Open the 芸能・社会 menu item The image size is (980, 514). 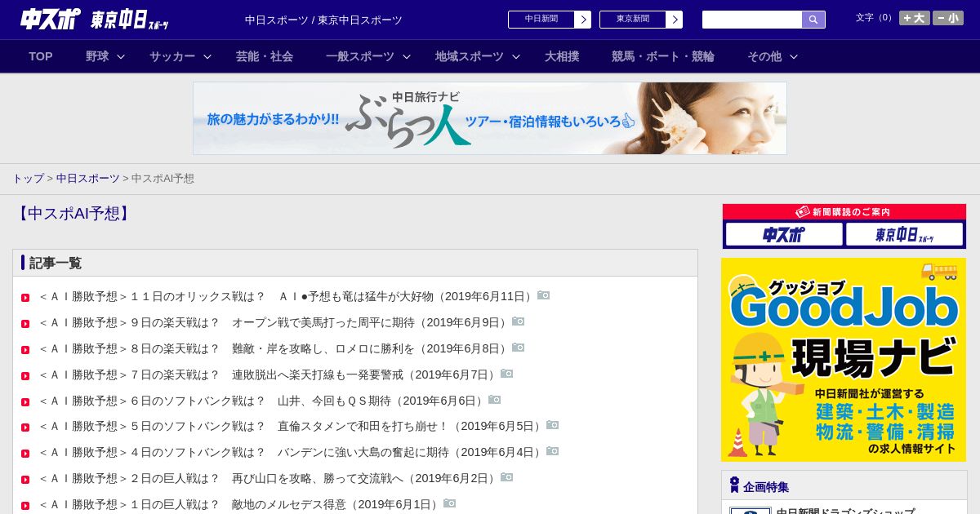point(265,56)
